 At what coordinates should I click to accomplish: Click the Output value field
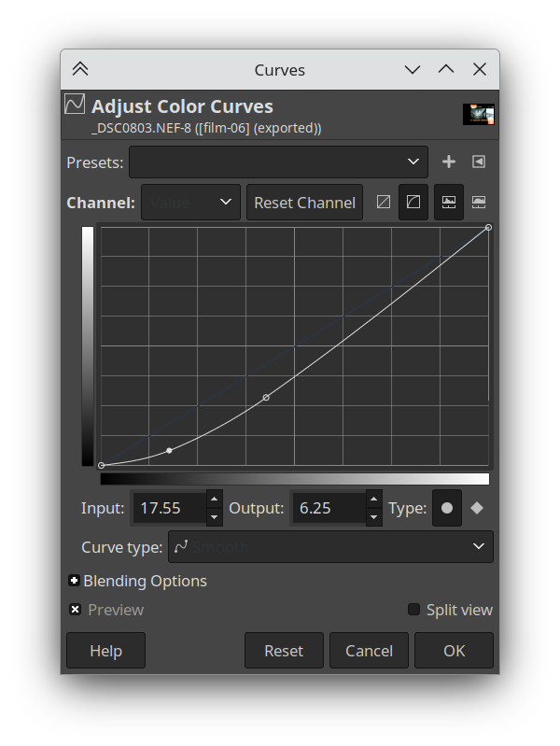327,508
